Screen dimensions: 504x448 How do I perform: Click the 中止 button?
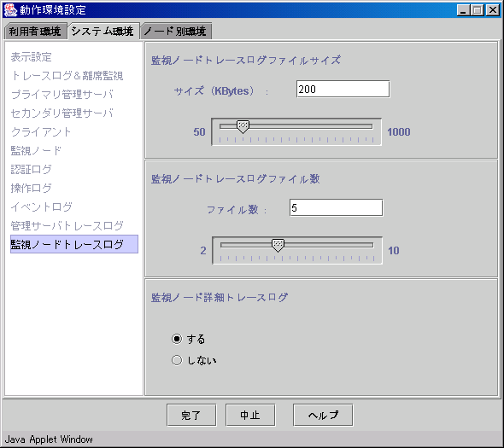pyautogui.click(x=250, y=415)
